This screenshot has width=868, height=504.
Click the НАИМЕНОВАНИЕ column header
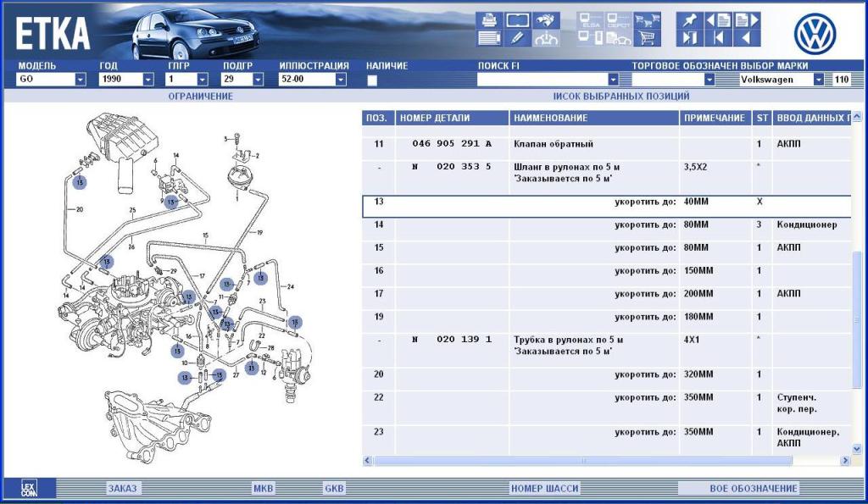tap(594, 118)
